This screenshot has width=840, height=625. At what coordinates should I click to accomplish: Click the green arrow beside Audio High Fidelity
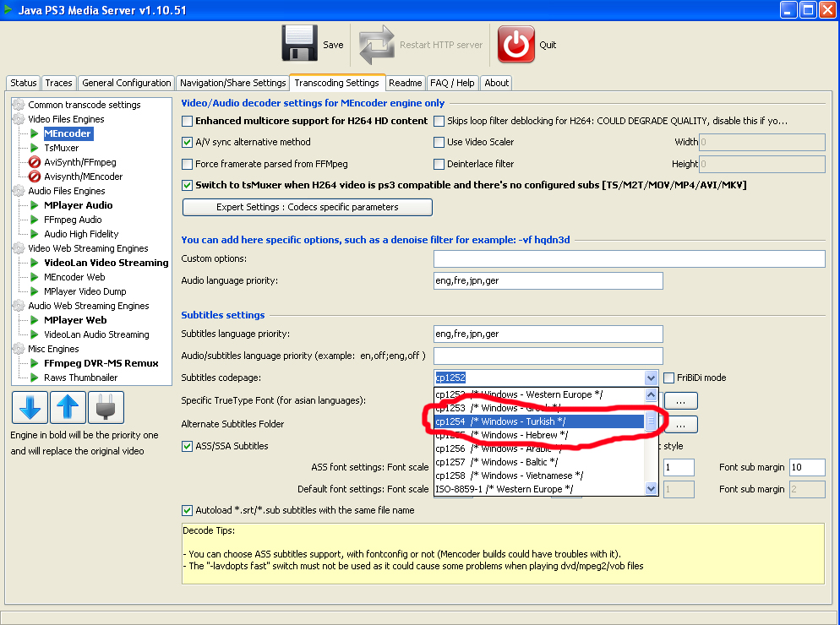(35, 234)
